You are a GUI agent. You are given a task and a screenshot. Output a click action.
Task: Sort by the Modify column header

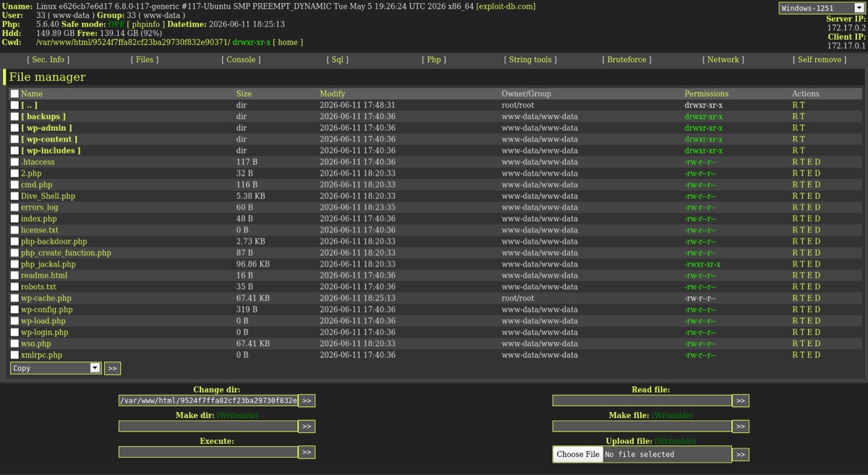click(x=333, y=94)
